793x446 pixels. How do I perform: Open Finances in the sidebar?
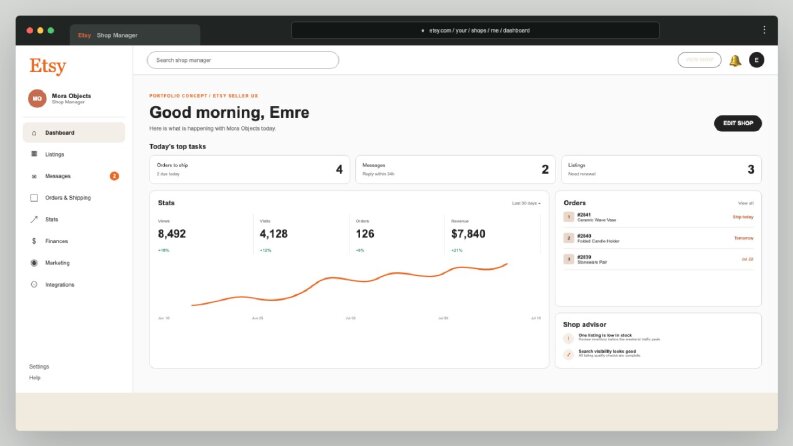point(74,241)
